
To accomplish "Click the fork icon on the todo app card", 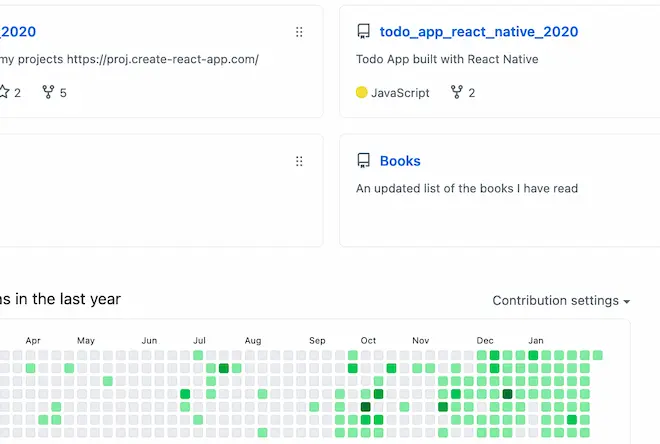I will click(456, 92).
